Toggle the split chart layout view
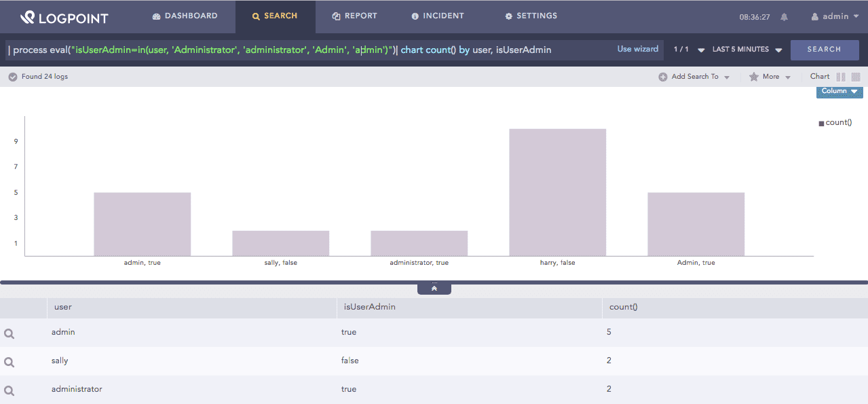Image resolution: width=868 pixels, height=404 pixels. (x=841, y=77)
